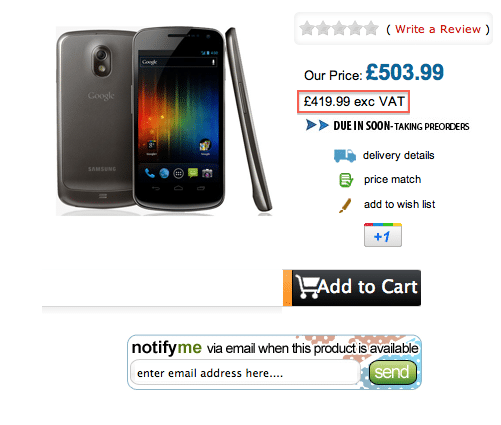Open delivery details link
501x425 pixels.
pyautogui.click(x=398, y=155)
